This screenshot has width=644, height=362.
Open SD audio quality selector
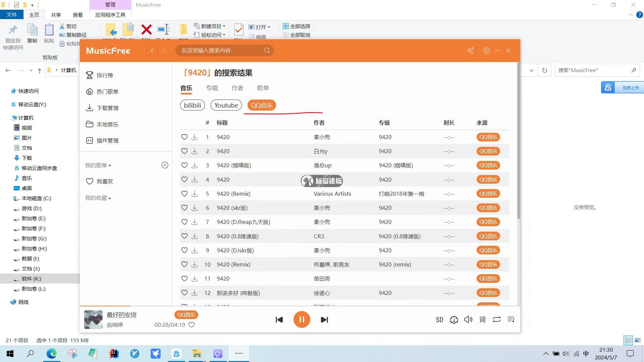click(x=439, y=320)
